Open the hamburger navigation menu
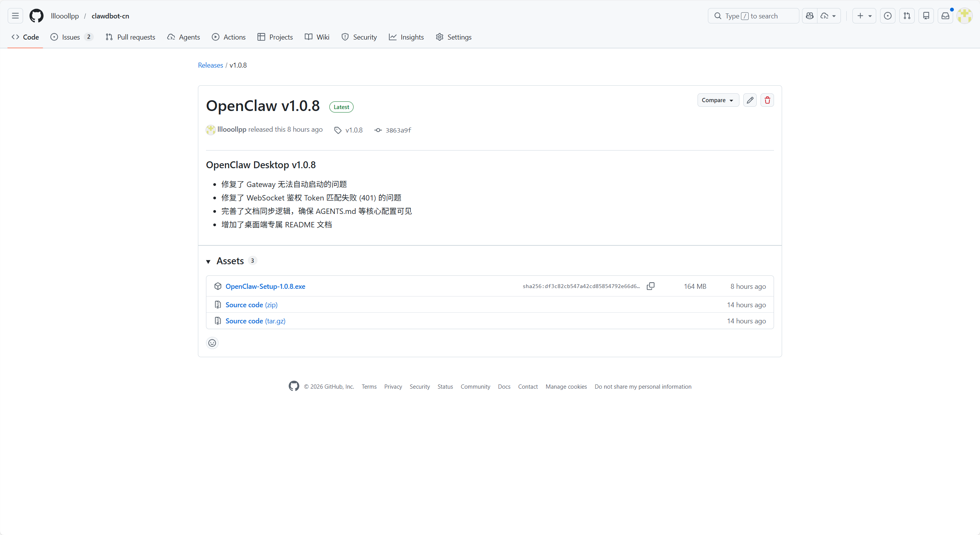 coord(15,16)
